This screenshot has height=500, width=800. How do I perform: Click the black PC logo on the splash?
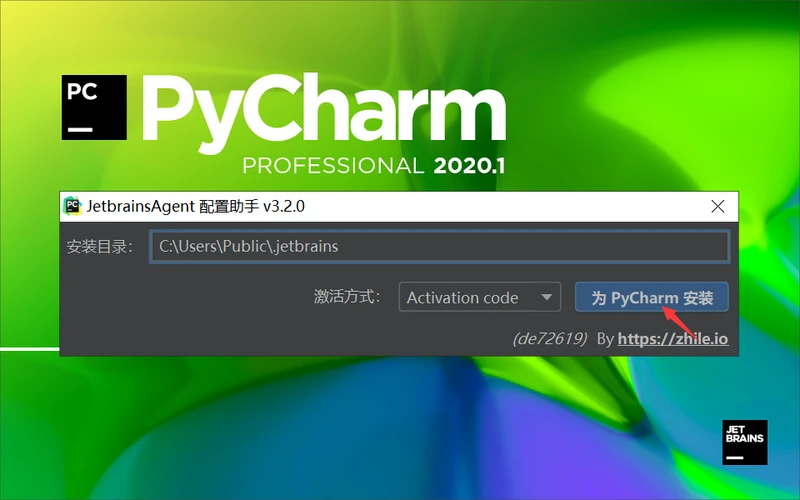click(x=96, y=106)
